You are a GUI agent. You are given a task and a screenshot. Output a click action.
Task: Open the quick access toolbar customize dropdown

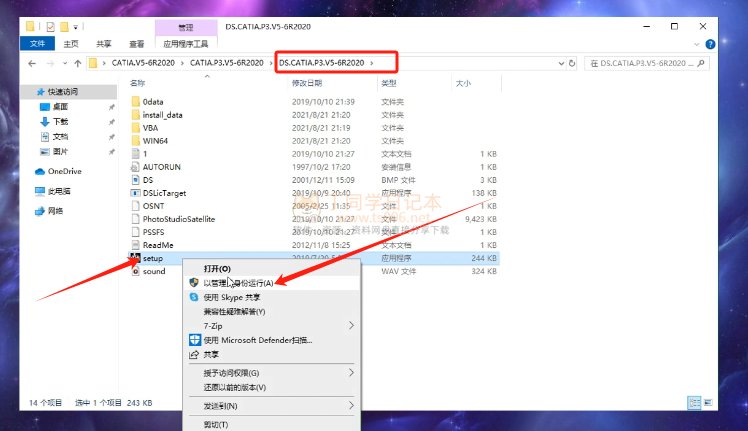[75, 27]
